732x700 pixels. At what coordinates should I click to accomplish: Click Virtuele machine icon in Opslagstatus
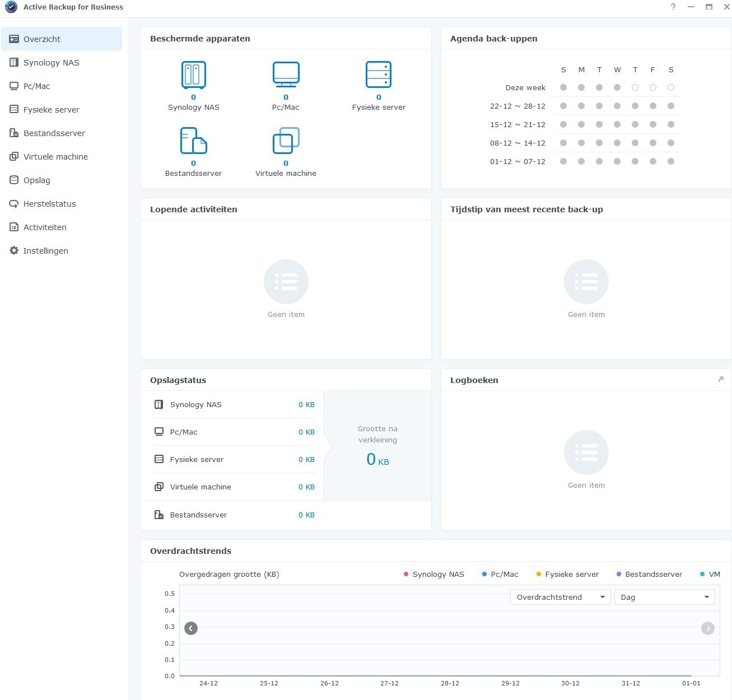[x=158, y=487]
